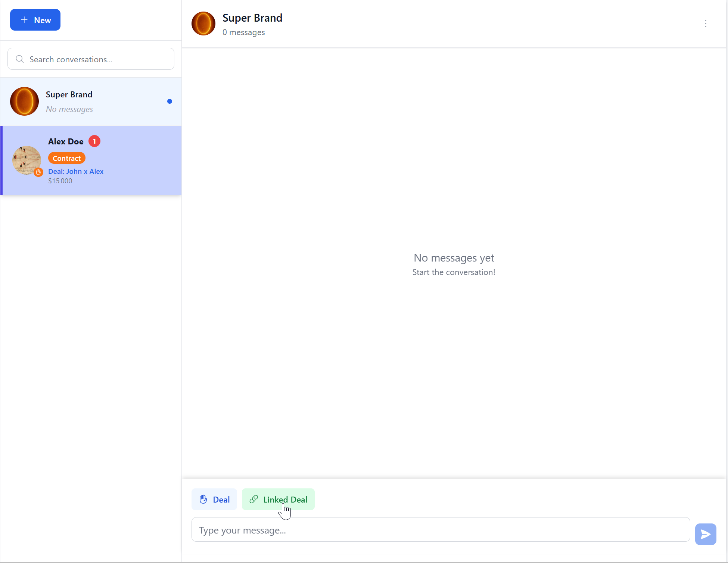The height and width of the screenshot is (563, 728).
Task: Click the Alex Doe avatar thumbnail
Action: (26, 160)
